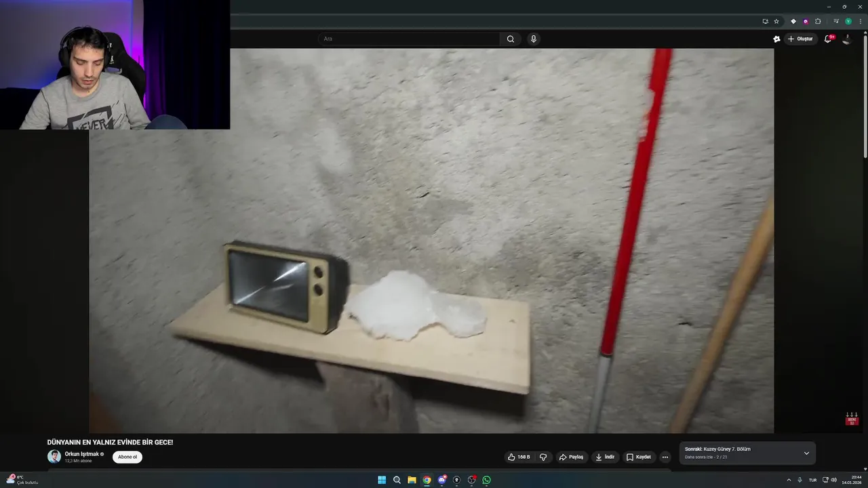Dislike the video with thumbs-down icon
868x488 pixels.
tap(543, 457)
